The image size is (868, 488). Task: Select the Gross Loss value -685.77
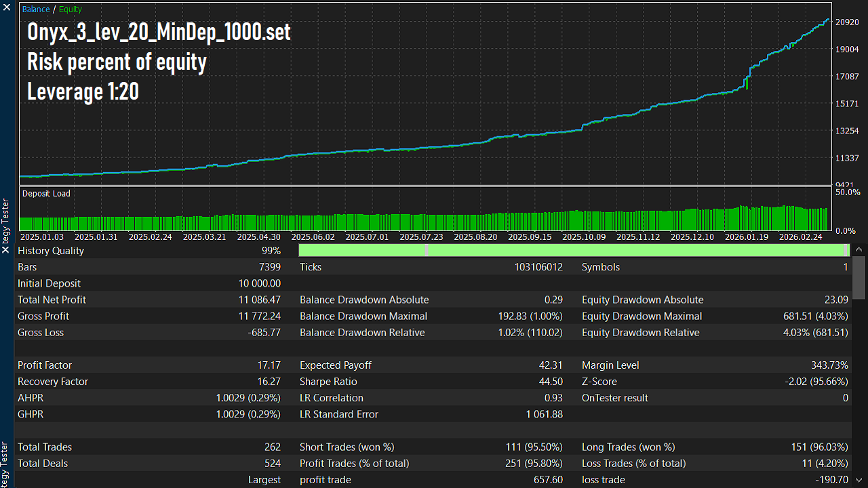264,332
